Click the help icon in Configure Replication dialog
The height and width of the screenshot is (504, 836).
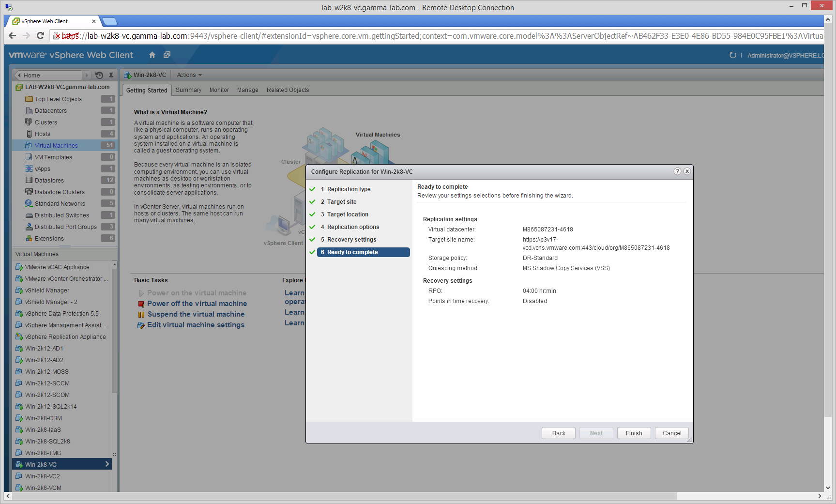[x=677, y=171]
